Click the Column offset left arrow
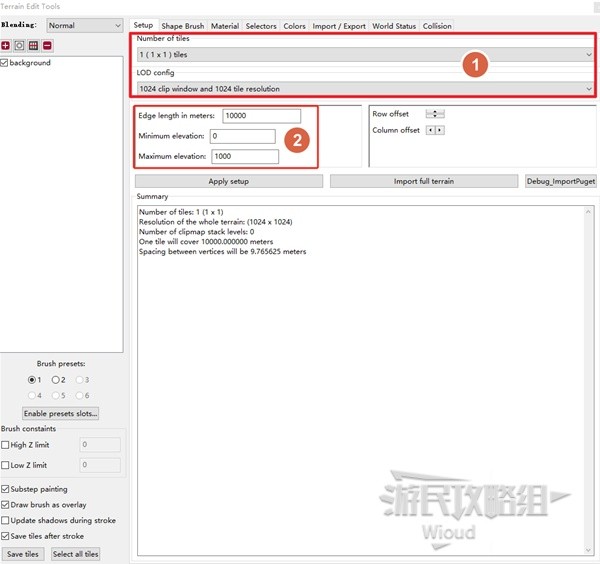600x564 pixels. pos(431,130)
